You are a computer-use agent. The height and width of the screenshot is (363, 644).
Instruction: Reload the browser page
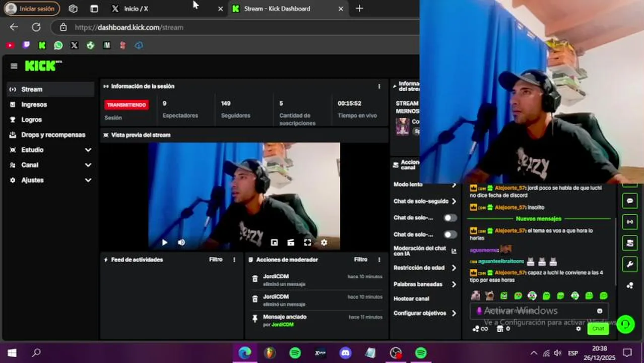(x=36, y=27)
